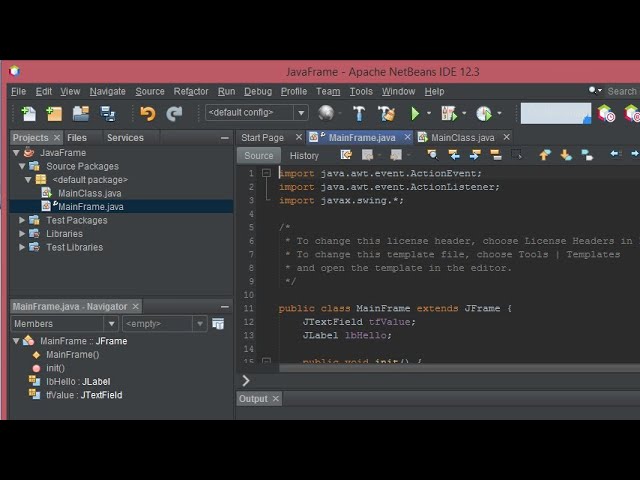Select init() method in Navigator

point(55,368)
